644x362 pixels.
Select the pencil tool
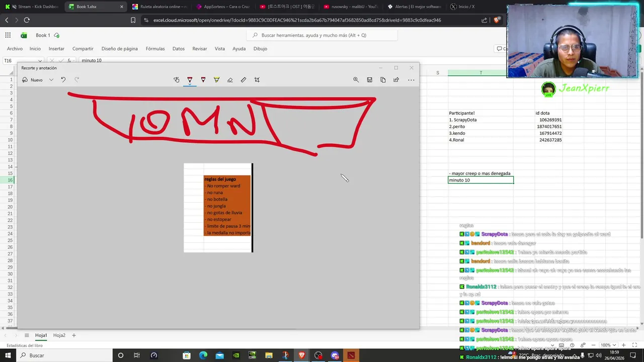[x=203, y=80]
